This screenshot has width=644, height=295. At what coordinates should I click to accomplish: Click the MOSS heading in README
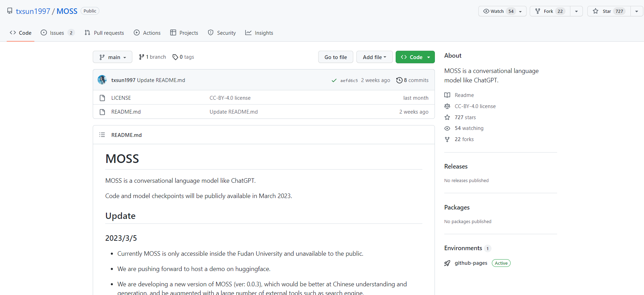tap(122, 159)
